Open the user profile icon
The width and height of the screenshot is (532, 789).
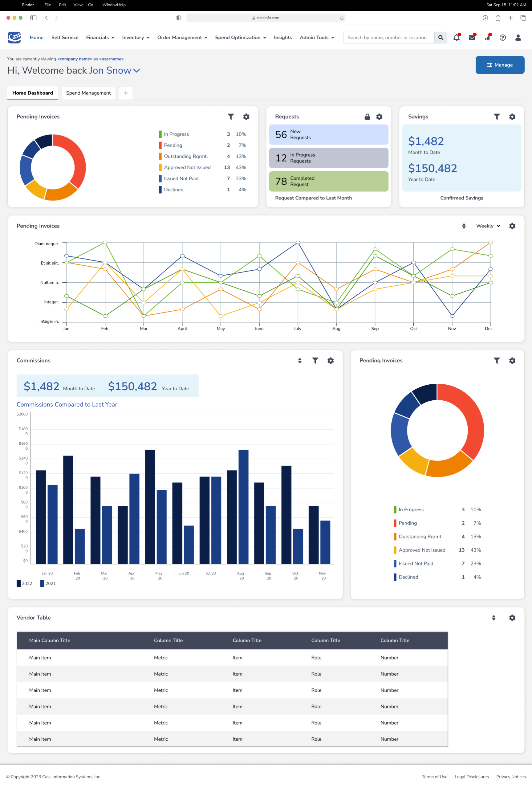click(x=518, y=38)
